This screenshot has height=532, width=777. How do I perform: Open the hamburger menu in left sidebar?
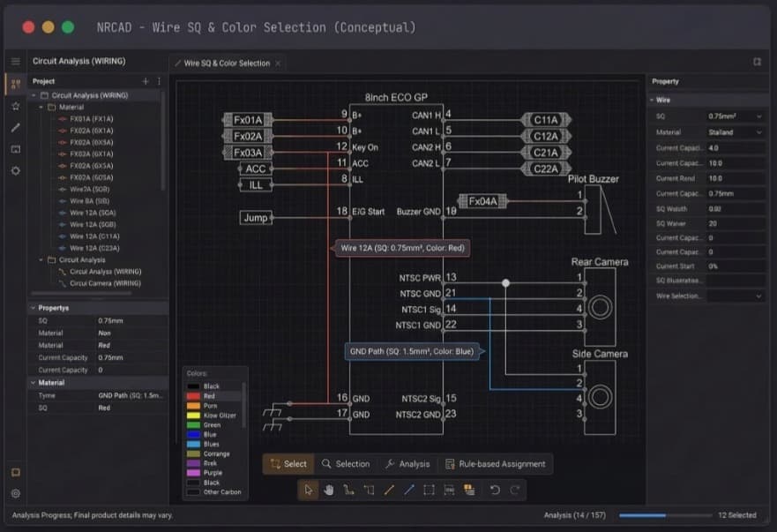[15, 62]
